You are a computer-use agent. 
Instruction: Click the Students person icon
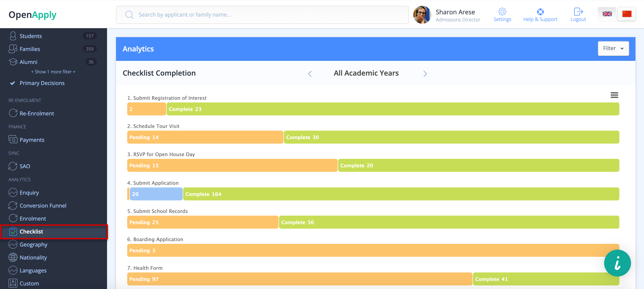pyautogui.click(x=13, y=36)
